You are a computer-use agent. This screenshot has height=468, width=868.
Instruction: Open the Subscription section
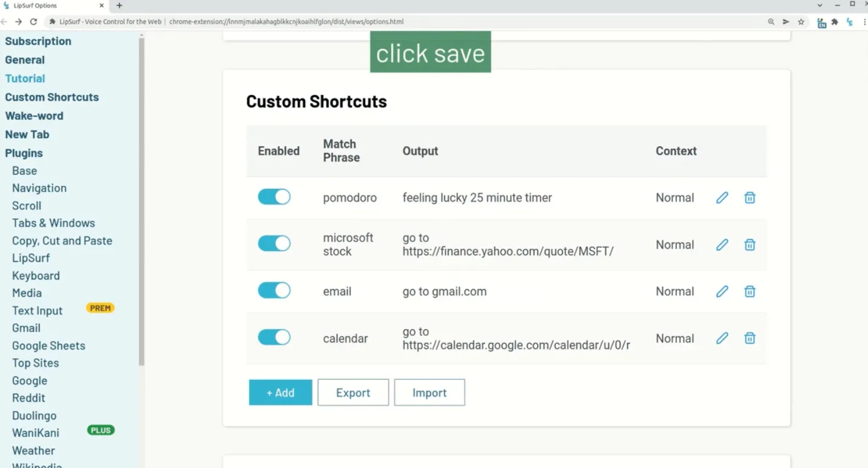[x=38, y=41]
